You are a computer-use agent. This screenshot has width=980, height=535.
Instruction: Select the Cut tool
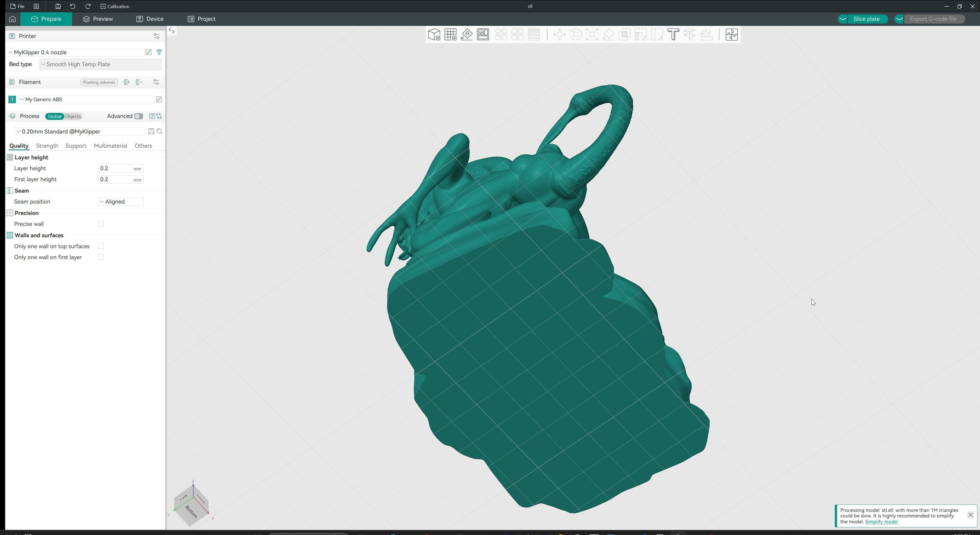click(x=625, y=35)
